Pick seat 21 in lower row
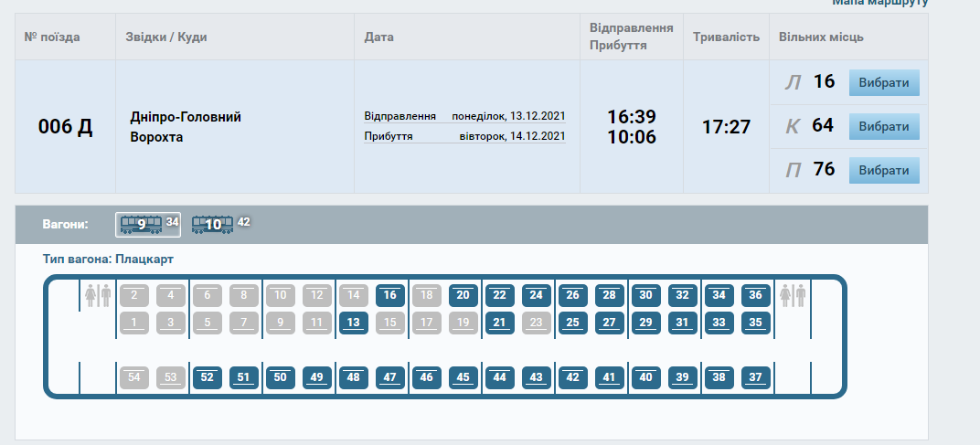The height and width of the screenshot is (445, 980). pos(500,322)
